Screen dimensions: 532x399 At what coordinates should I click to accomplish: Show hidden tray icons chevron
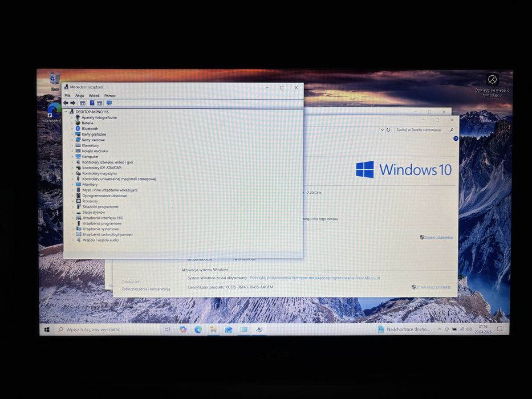click(x=440, y=329)
